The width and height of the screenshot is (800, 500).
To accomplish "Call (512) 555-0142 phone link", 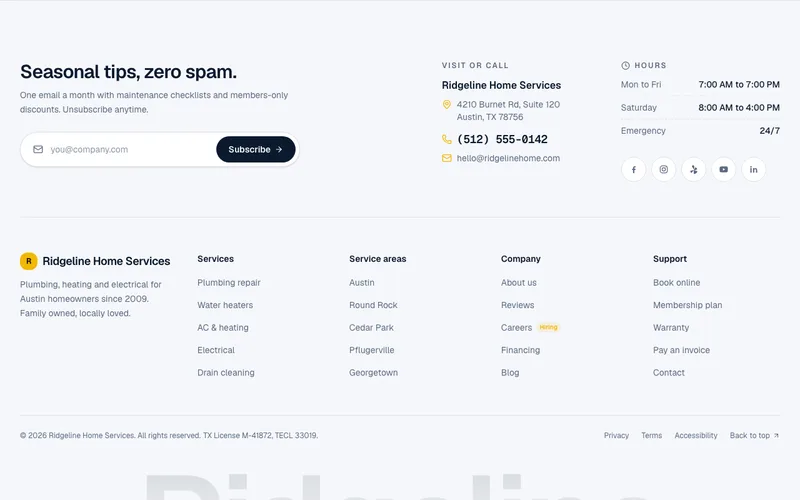I will tap(502, 139).
